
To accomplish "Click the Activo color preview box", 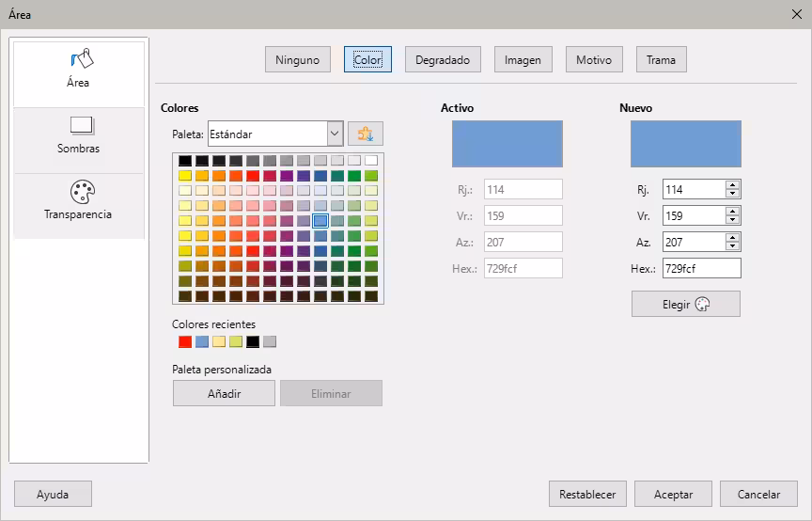I will tap(507, 144).
